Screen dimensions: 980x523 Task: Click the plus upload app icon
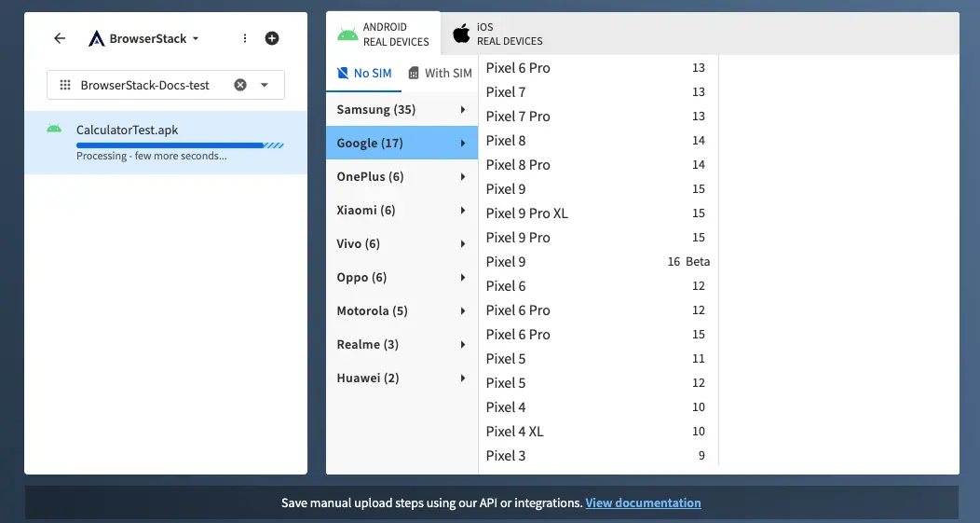[272, 38]
